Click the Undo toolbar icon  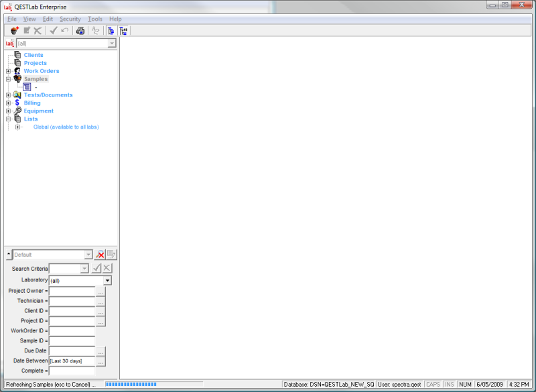tap(64, 30)
